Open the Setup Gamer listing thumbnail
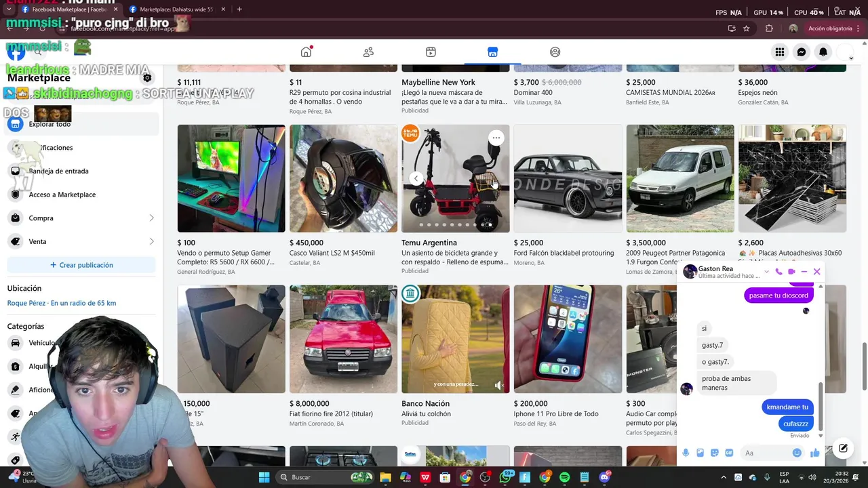 pyautogui.click(x=231, y=178)
